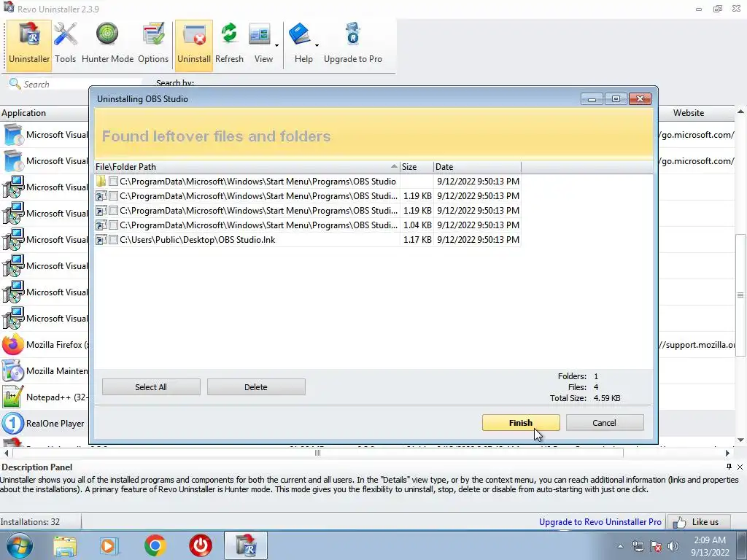Click the go.microsoft.com website link in first row
The height and width of the screenshot is (560, 747).
pyautogui.click(x=698, y=135)
